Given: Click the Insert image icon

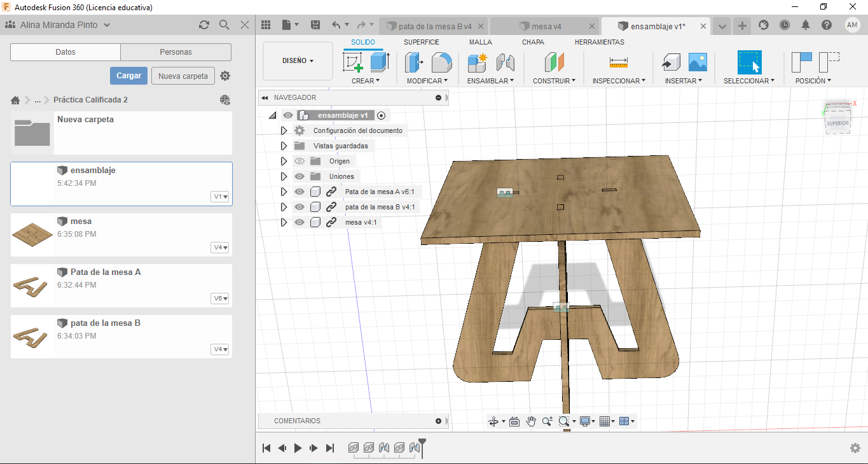Looking at the screenshot, I should click(698, 62).
